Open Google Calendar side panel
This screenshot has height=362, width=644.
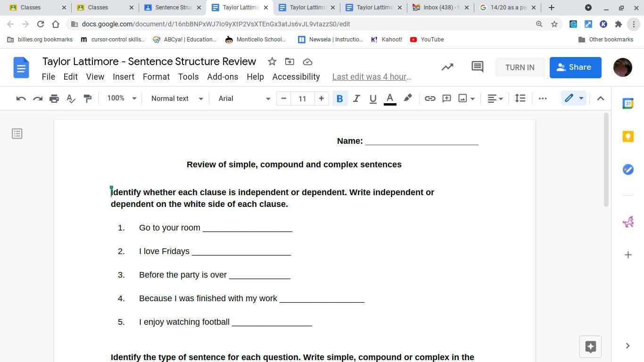coord(628,104)
